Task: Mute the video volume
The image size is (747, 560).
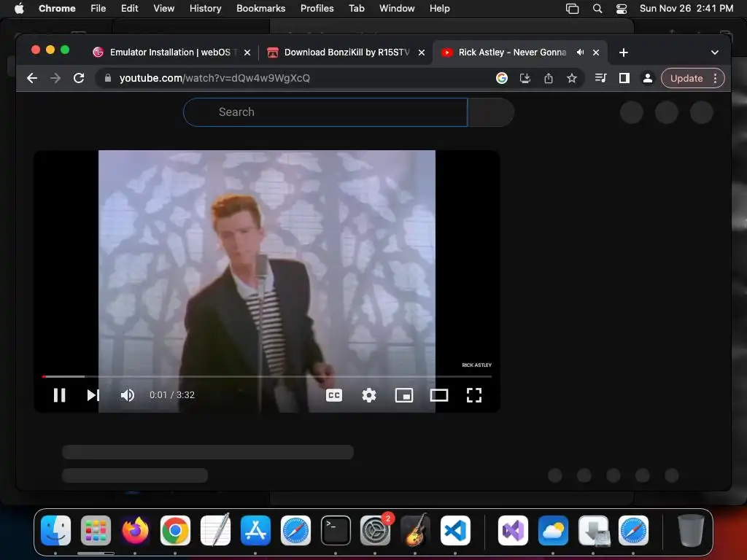Action: [x=128, y=394]
